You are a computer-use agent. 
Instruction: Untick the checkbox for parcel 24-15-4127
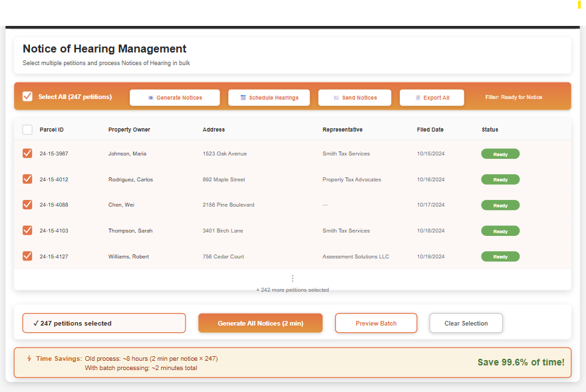tap(27, 256)
